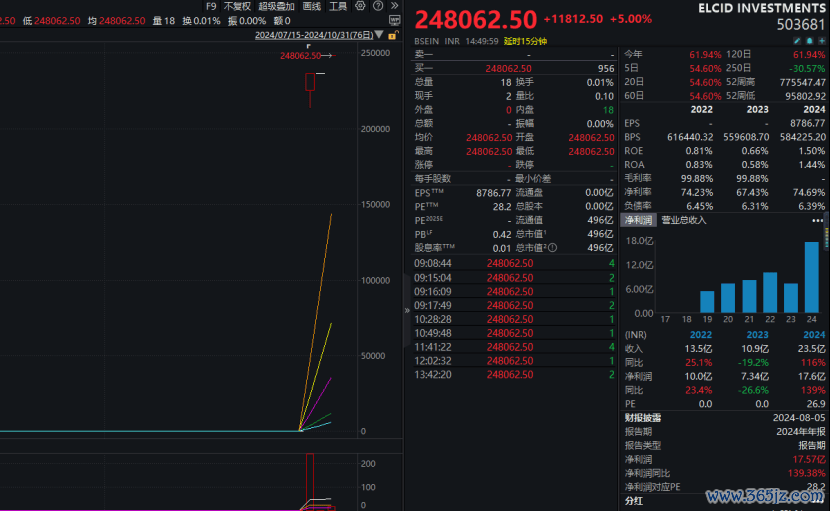The height and width of the screenshot is (511, 830).
Task: Open more options ellipsis above bar chart
Action: point(817,220)
